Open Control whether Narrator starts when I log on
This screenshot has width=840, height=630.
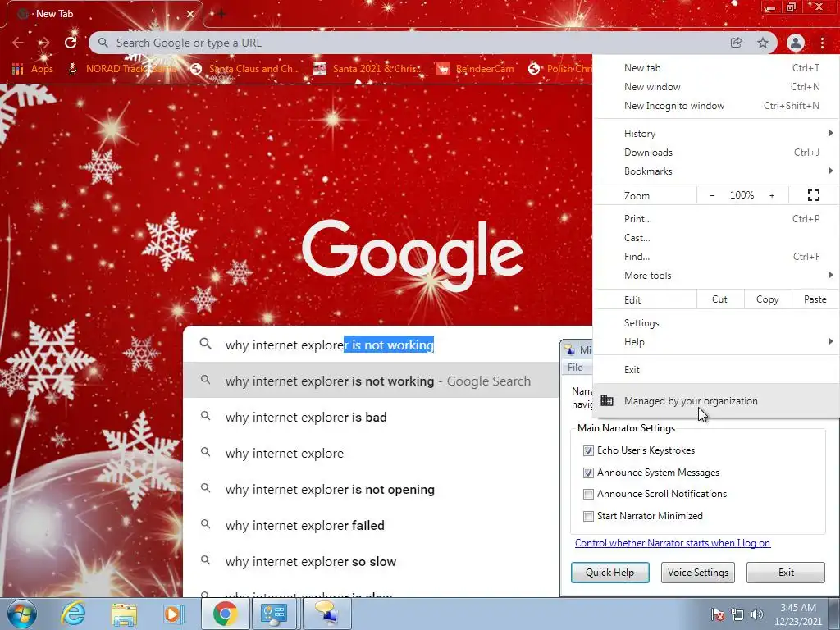click(673, 543)
